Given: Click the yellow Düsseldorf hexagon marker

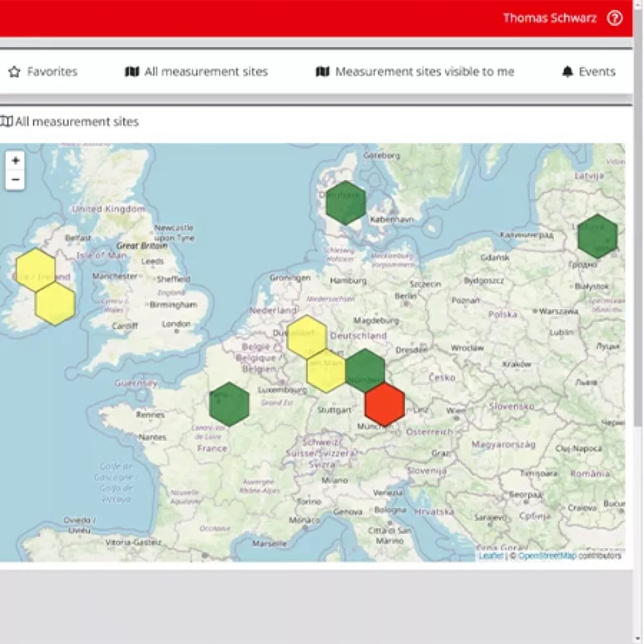Looking at the screenshot, I should pyautogui.click(x=308, y=337).
